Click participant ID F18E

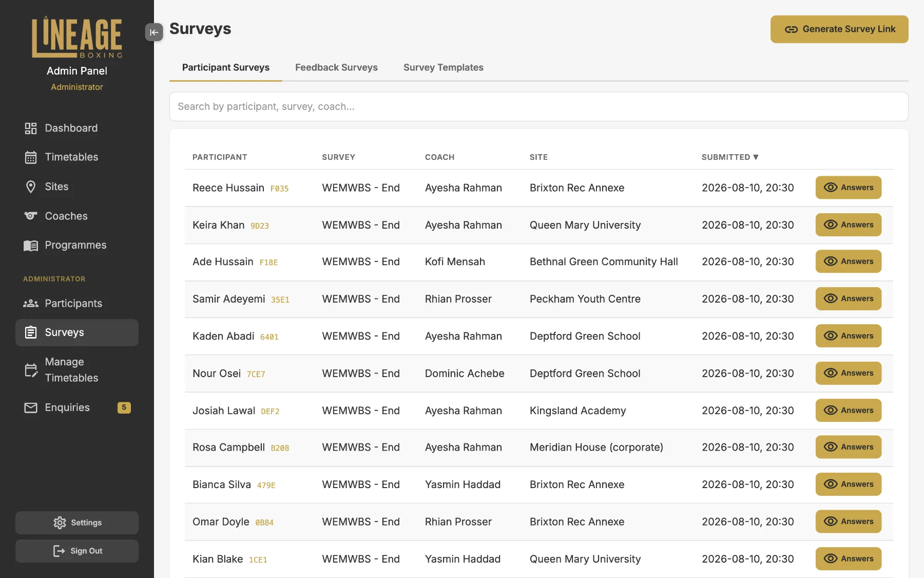click(x=268, y=263)
